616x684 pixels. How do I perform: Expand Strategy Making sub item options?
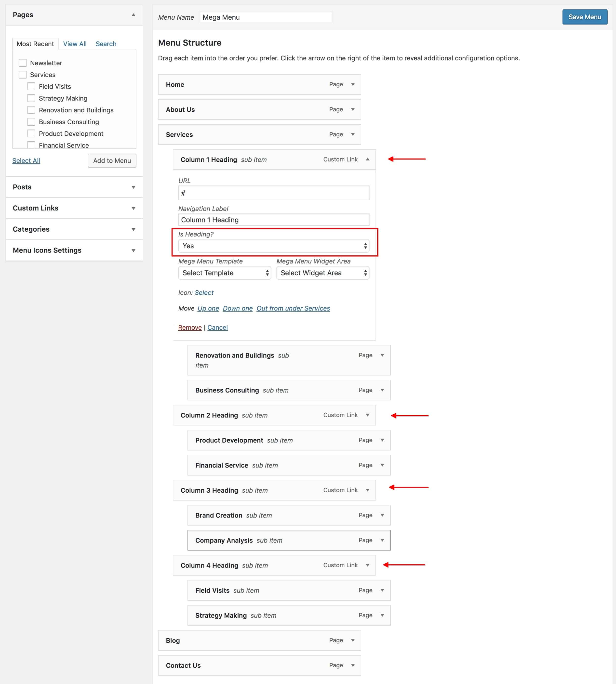pyautogui.click(x=382, y=615)
